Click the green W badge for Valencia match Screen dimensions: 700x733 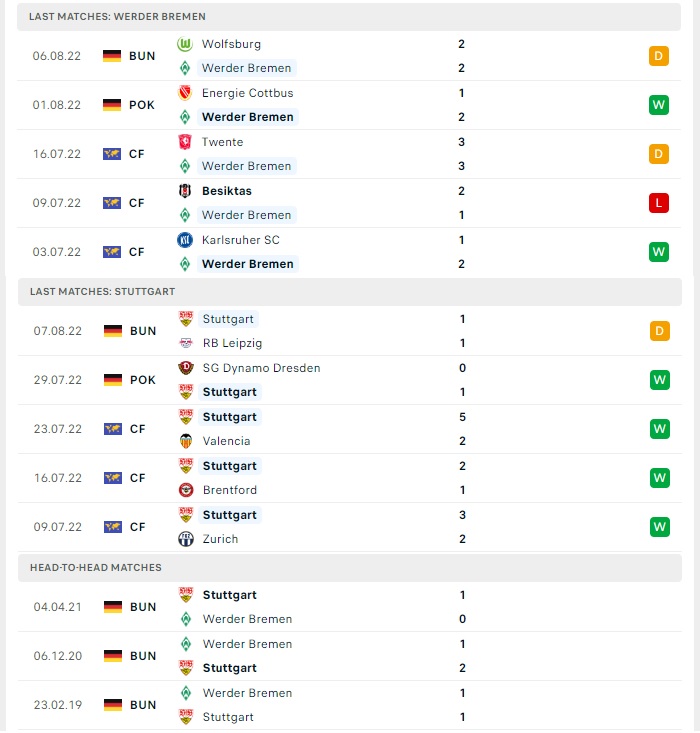[659, 429]
